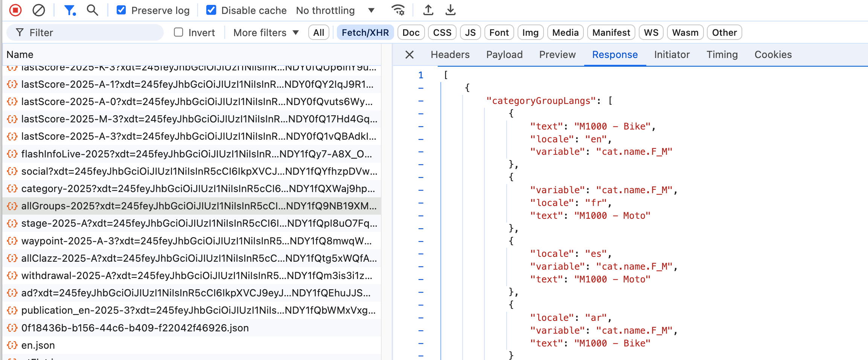Click the JSON icon beside en.json
This screenshot has height=360, width=868.
[x=12, y=345]
